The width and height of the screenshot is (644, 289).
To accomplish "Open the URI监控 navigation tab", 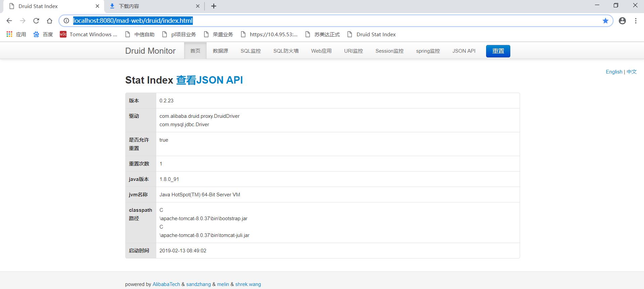I will click(353, 51).
